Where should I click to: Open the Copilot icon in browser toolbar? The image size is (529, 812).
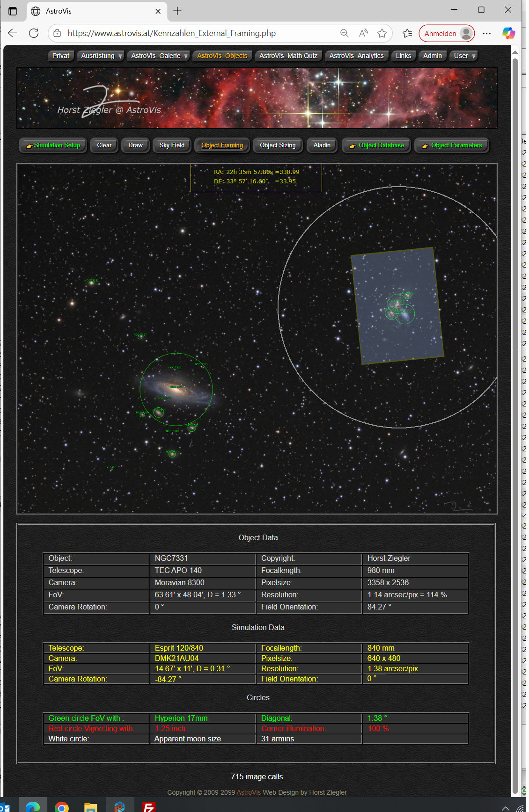[x=508, y=33]
